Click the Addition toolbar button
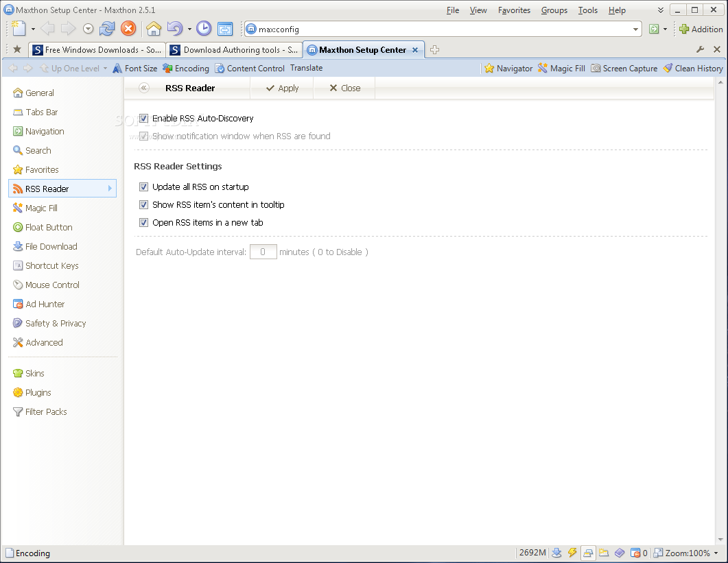Viewport: 728px width, 563px height. click(701, 29)
